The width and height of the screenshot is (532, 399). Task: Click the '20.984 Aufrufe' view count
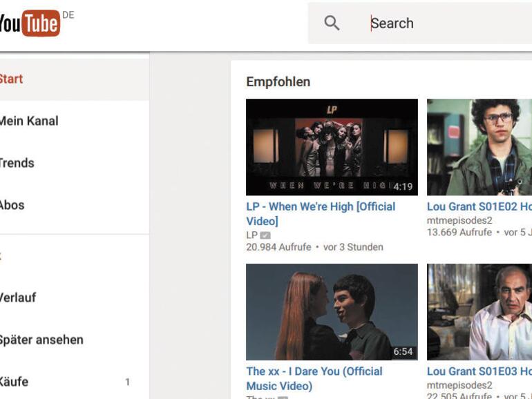(x=278, y=247)
